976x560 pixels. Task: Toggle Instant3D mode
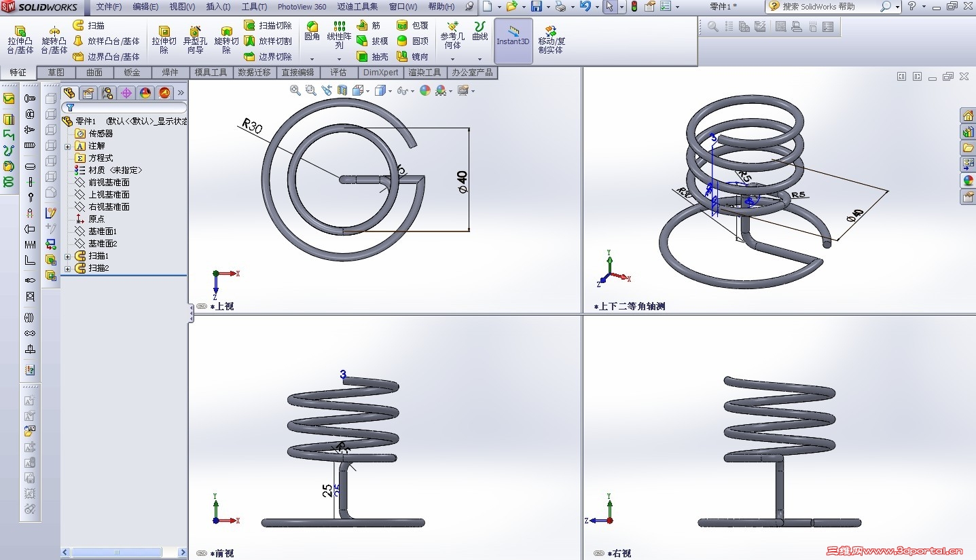click(x=513, y=40)
